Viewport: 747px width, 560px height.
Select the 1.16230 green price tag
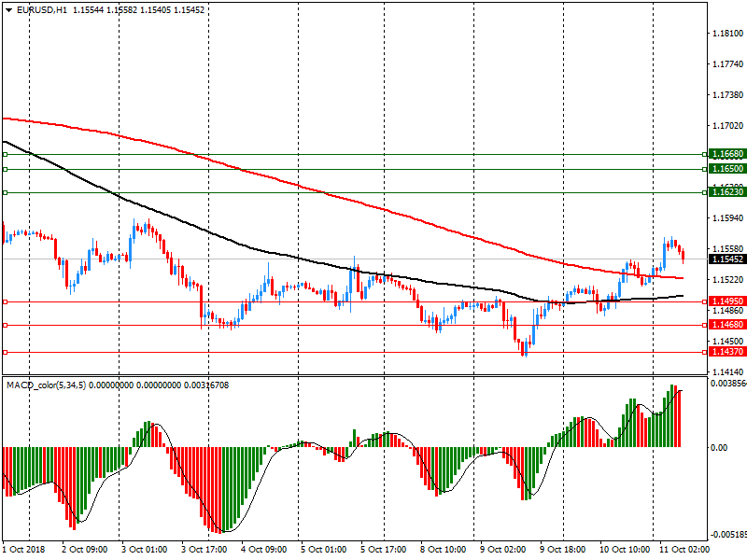point(726,192)
